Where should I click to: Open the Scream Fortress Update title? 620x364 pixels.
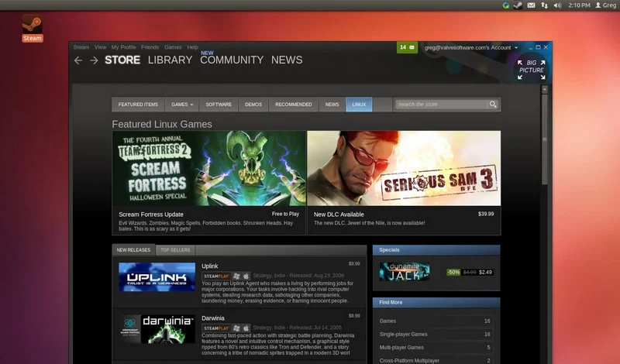pyautogui.click(x=151, y=215)
